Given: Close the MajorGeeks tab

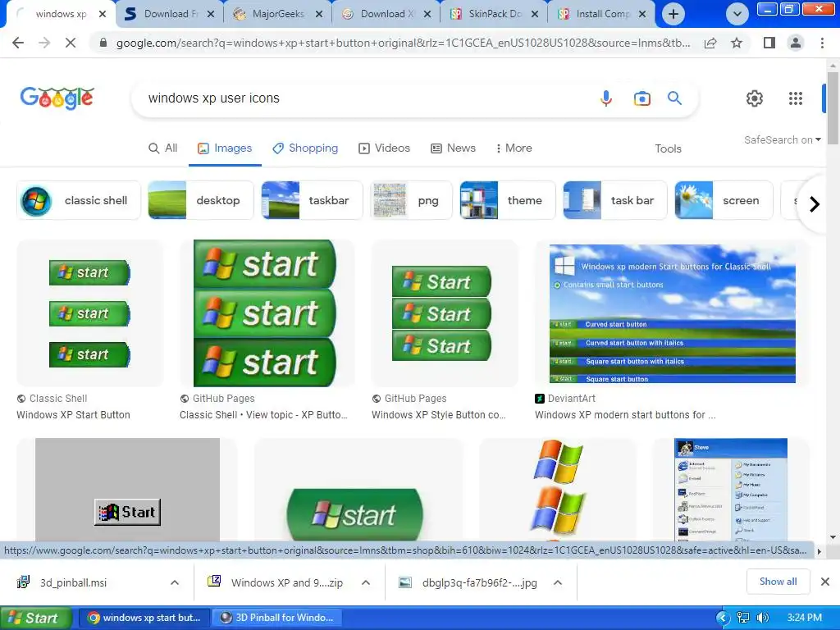Looking at the screenshot, I should (x=319, y=15).
